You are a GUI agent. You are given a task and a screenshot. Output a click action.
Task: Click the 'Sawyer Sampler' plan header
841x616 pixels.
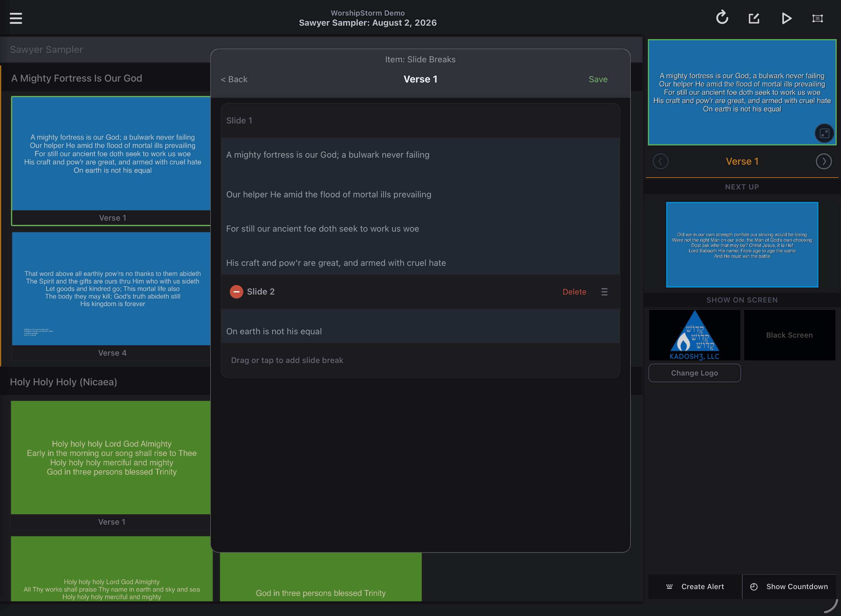[47, 50]
